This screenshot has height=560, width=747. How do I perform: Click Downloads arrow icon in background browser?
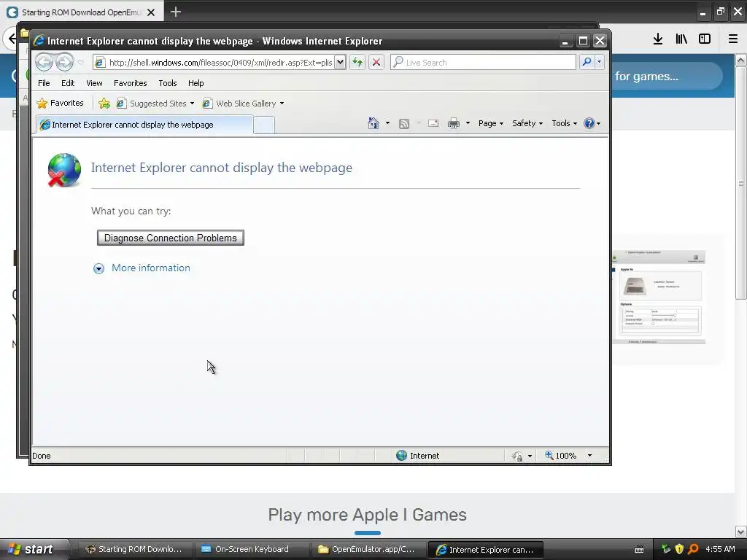tap(658, 39)
